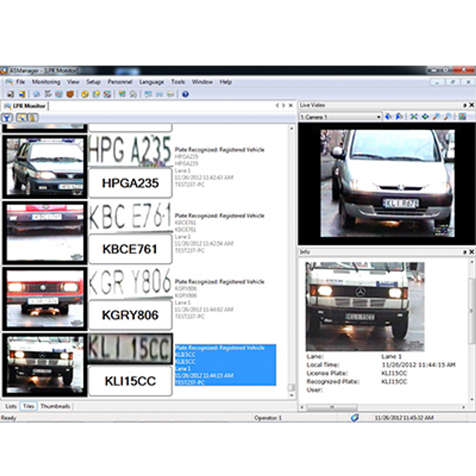Select the highlighted KLI15CC event details row
The height and width of the screenshot is (476, 476).
click(x=225, y=365)
